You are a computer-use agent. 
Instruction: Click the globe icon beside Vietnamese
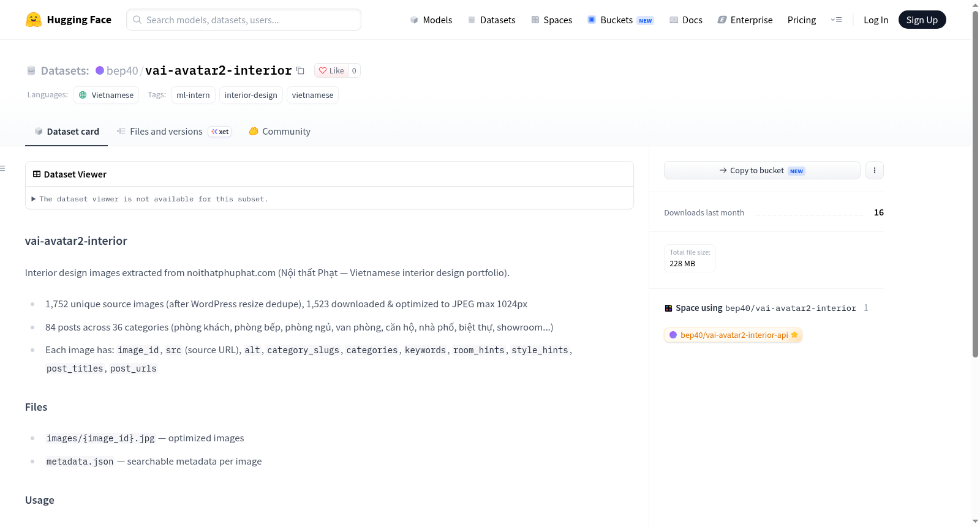83,95
